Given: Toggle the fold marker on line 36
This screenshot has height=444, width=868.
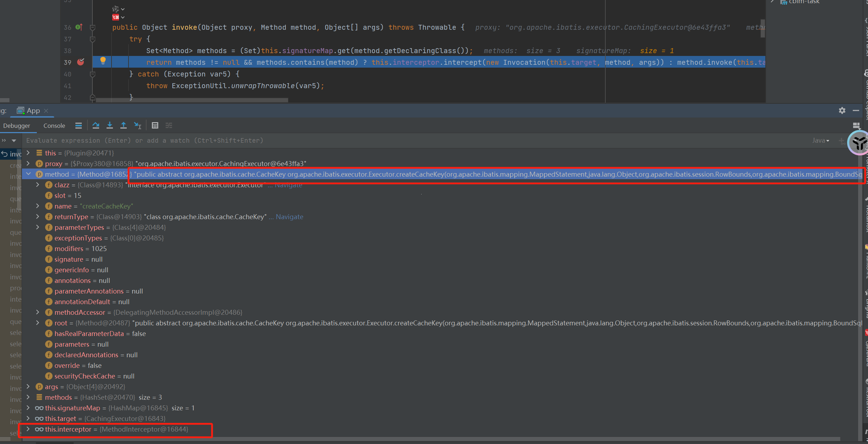Looking at the screenshot, I should 92,27.
